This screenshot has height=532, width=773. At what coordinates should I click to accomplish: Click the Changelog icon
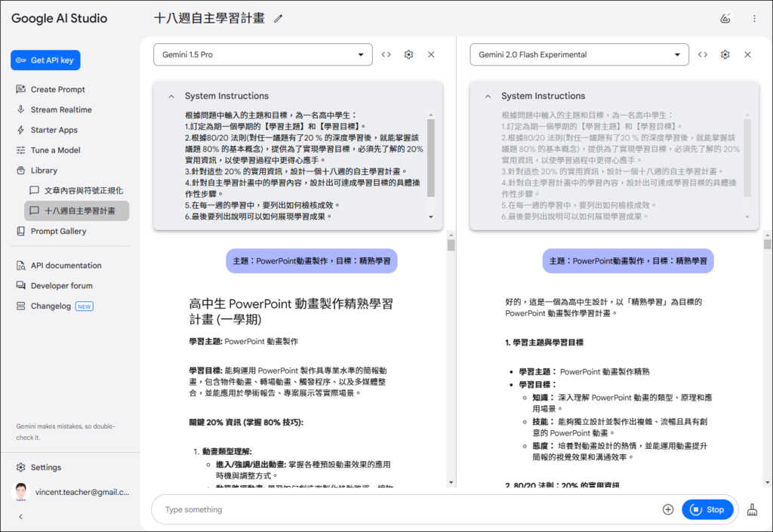(x=20, y=306)
